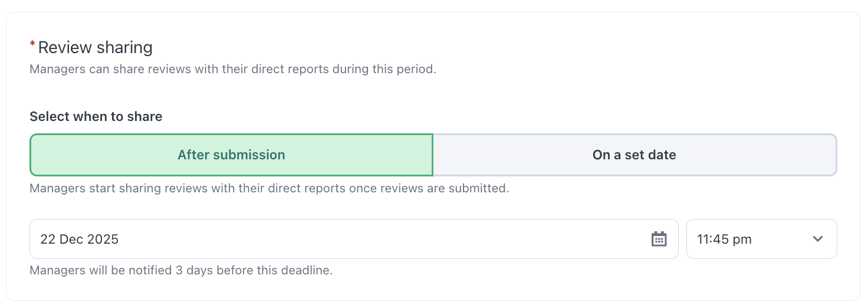
Task: Click the Managers start sharing reviews helper text
Action: pyautogui.click(x=269, y=189)
